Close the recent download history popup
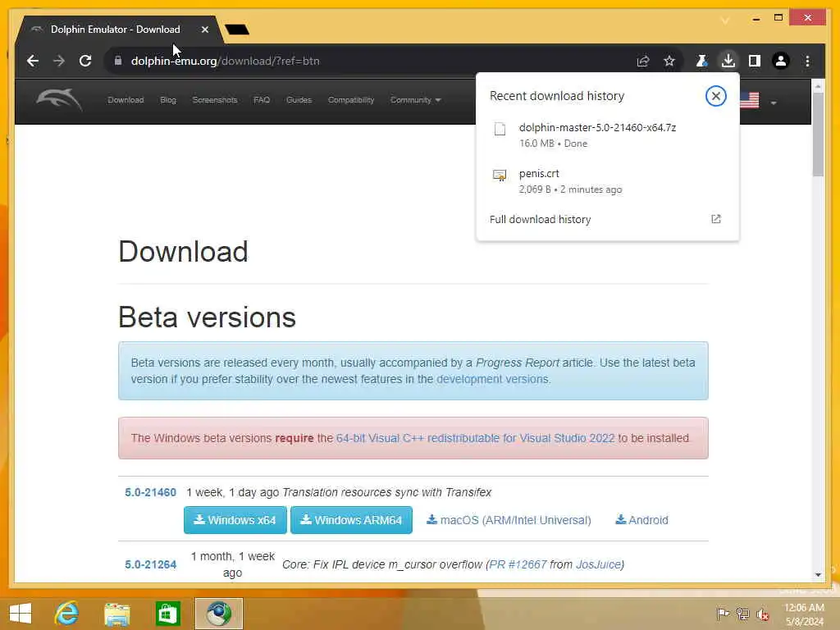 (715, 96)
